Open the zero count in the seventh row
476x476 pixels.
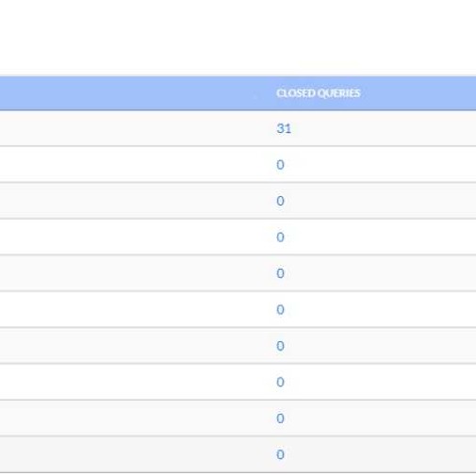point(280,346)
